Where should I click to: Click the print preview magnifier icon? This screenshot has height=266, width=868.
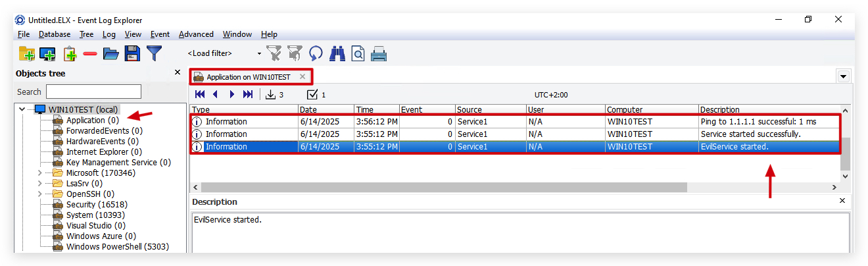click(358, 53)
